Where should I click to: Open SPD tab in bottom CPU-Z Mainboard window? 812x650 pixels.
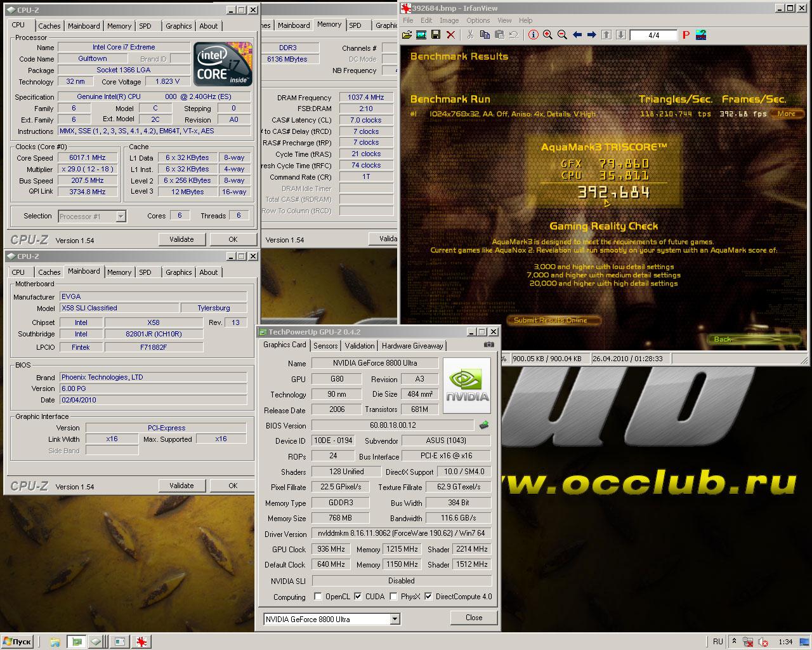pos(145,272)
